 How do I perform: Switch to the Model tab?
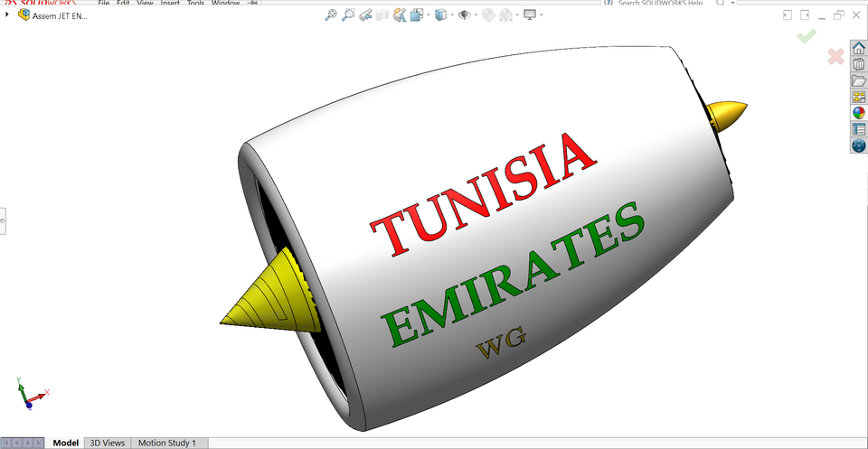click(x=65, y=443)
